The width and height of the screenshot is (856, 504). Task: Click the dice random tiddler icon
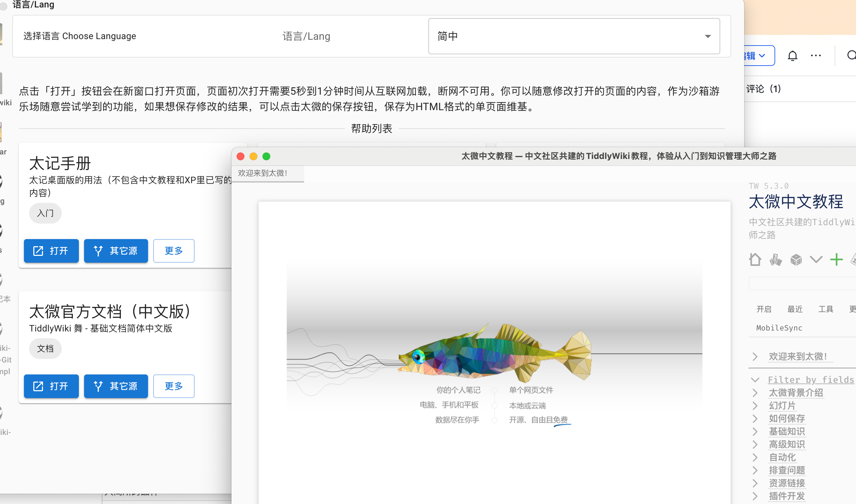coord(796,260)
